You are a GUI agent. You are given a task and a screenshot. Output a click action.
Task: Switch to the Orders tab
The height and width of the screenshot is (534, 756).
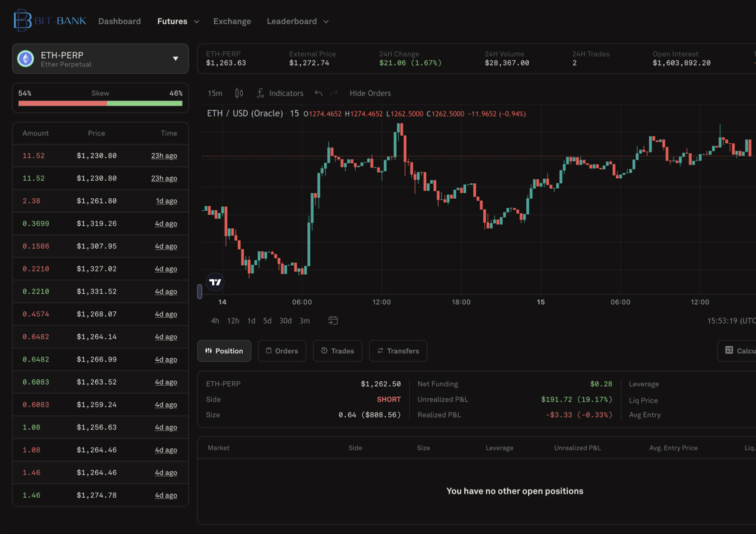click(x=282, y=351)
